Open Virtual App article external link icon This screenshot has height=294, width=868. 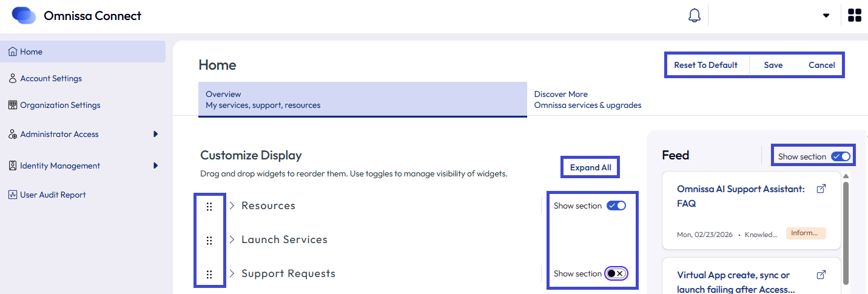(x=821, y=275)
